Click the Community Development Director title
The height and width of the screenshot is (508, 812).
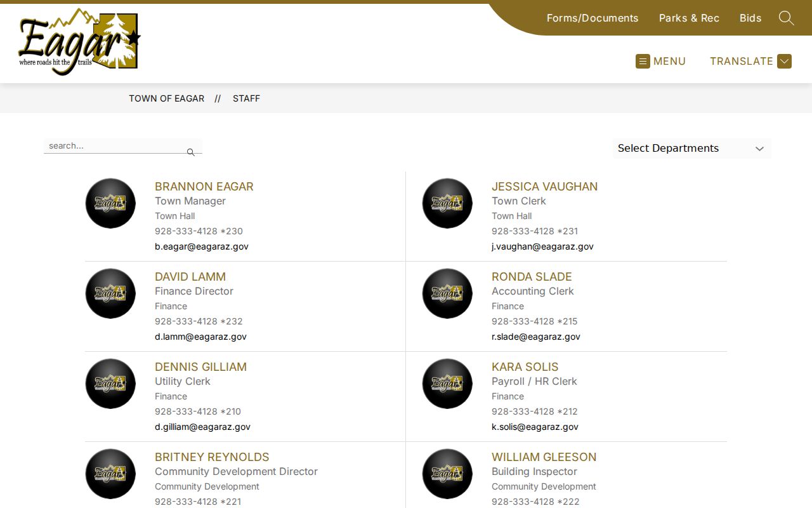point(236,471)
